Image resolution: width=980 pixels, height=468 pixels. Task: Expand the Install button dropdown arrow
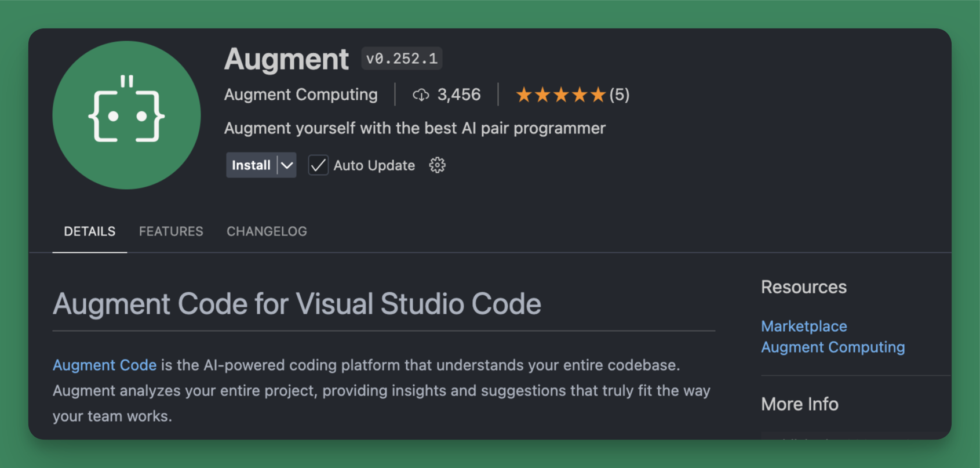coord(287,165)
